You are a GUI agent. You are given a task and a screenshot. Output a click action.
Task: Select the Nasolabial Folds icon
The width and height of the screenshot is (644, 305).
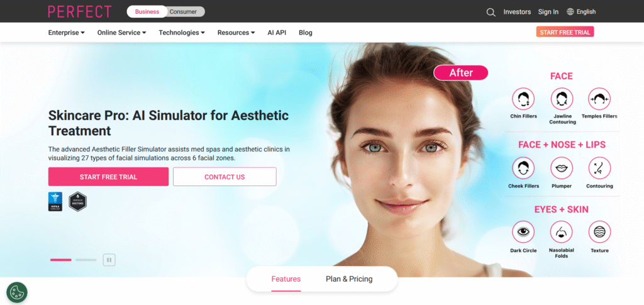point(562,232)
